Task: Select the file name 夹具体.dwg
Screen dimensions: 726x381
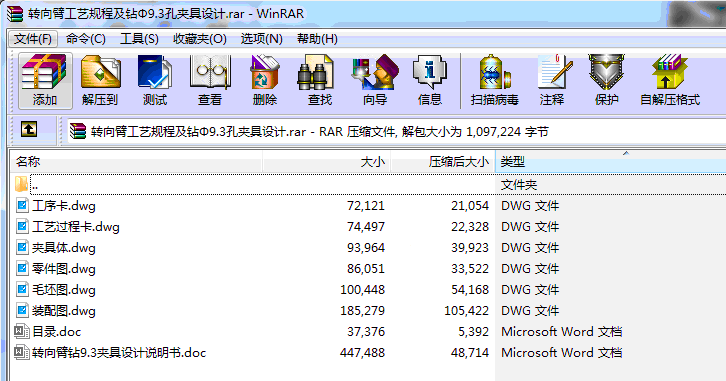Action: (64, 248)
